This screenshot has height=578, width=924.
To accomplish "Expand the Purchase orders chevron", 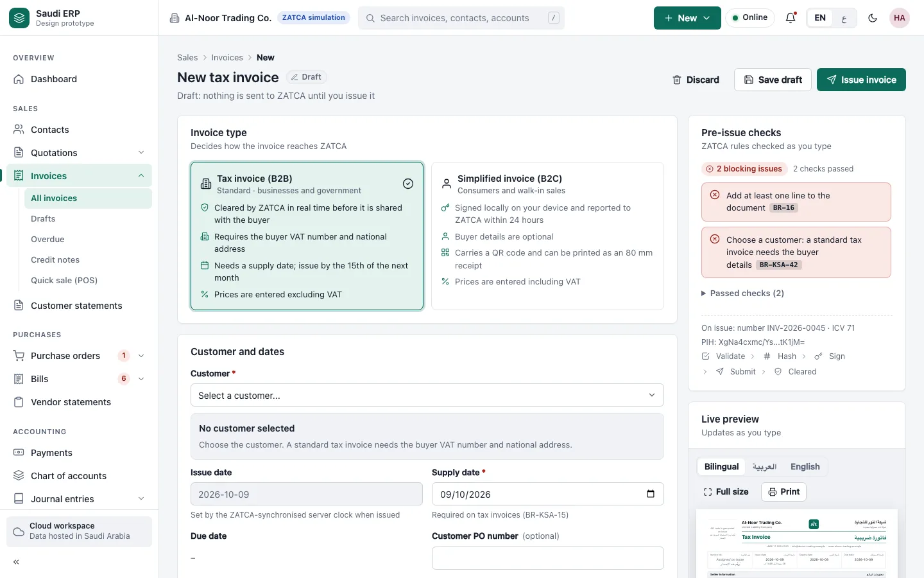I will coord(141,355).
